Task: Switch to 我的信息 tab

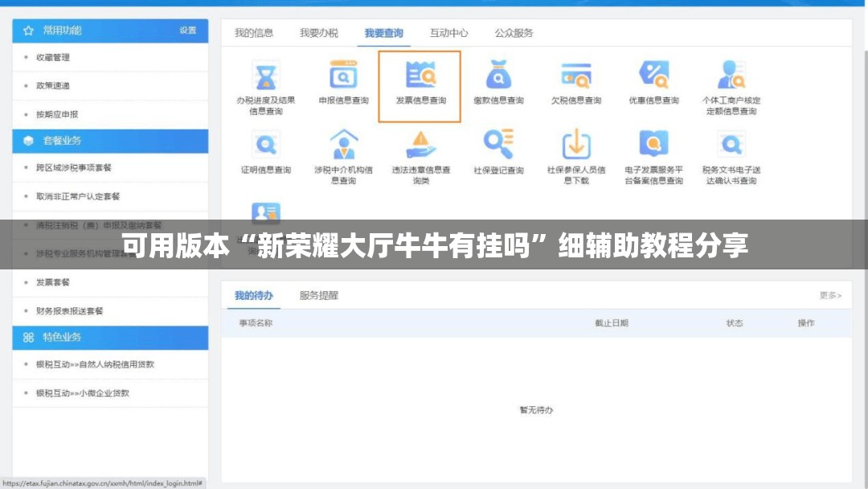Action: click(253, 33)
